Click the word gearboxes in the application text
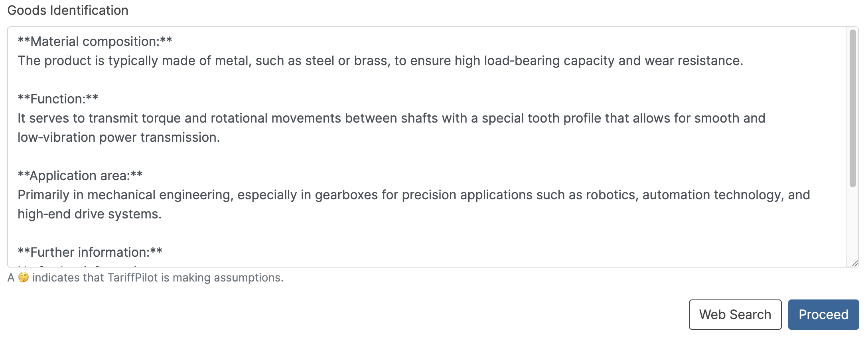 click(x=346, y=194)
